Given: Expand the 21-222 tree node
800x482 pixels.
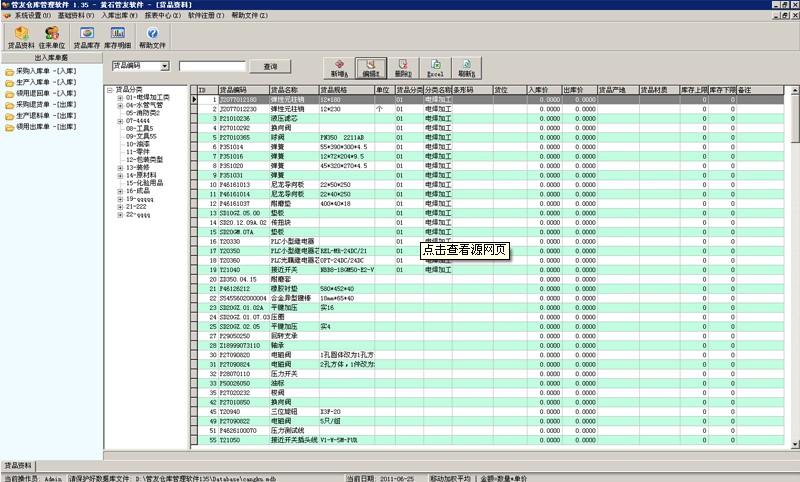Looking at the screenshot, I should click(x=120, y=207).
